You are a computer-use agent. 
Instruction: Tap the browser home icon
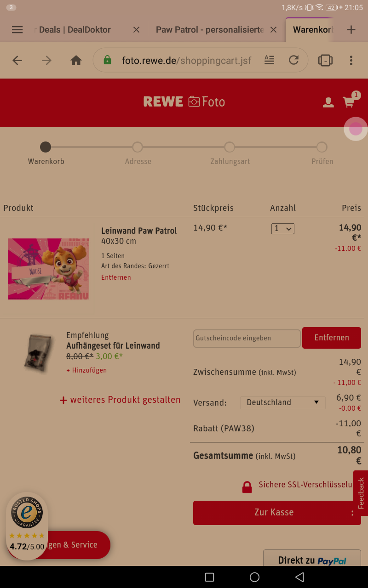pos(76,60)
